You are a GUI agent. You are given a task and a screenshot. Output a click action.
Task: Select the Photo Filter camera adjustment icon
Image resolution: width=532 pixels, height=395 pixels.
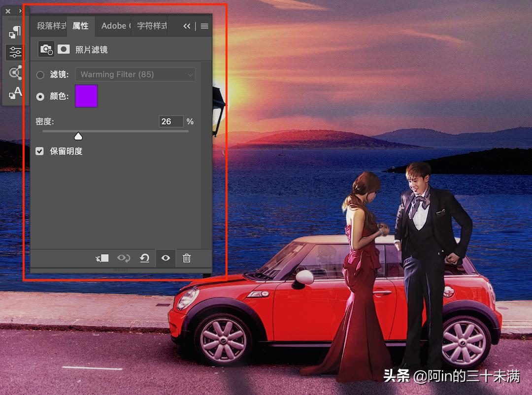[x=46, y=49]
